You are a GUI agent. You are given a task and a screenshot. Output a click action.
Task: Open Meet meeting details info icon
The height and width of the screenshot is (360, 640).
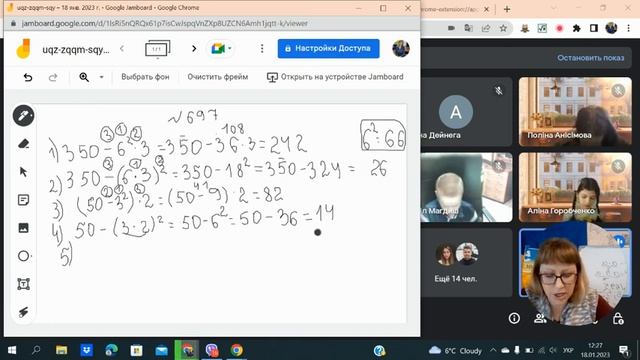(x=514, y=318)
